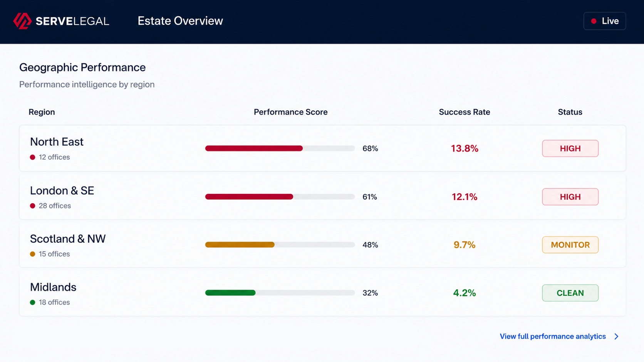Select the HIGH status badge for North East

[x=570, y=148]
